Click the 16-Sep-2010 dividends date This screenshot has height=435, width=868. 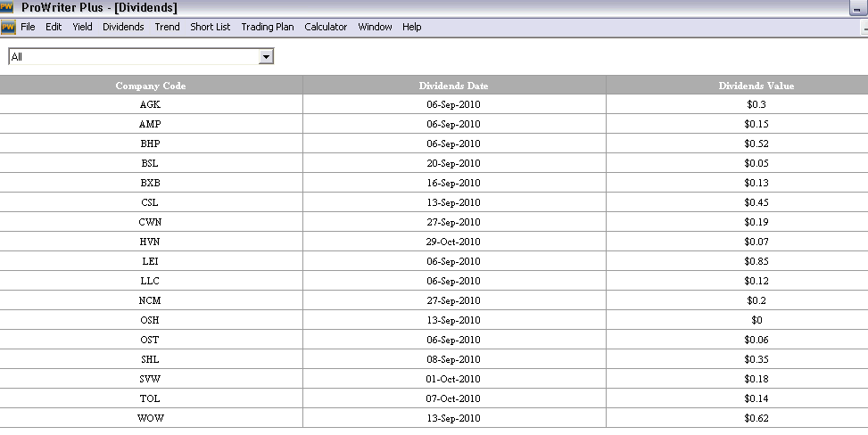(453, 184)
